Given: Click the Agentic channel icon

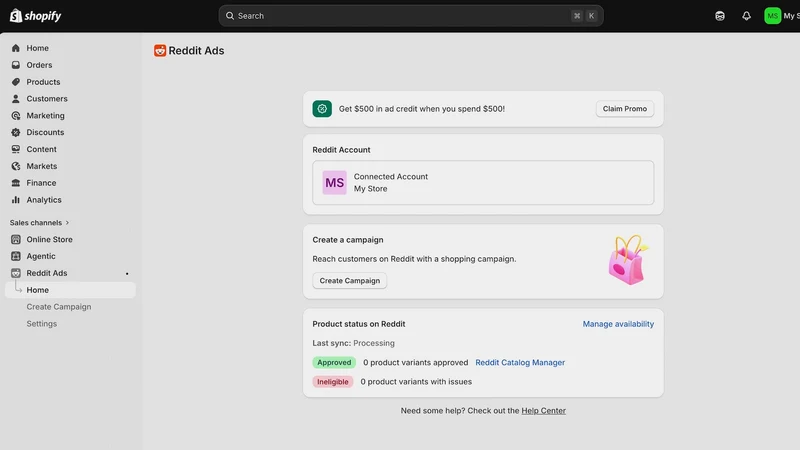Looking at the screenshot, I should click(16, 256).
